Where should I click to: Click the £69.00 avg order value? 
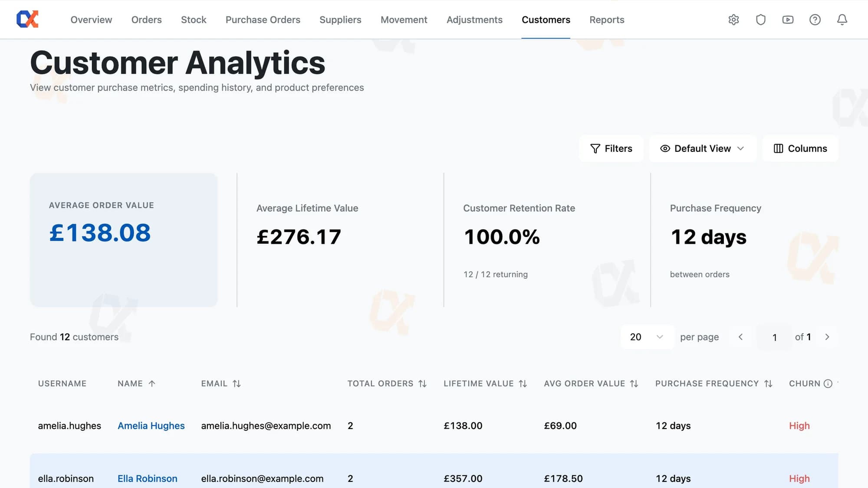point(560,426)
